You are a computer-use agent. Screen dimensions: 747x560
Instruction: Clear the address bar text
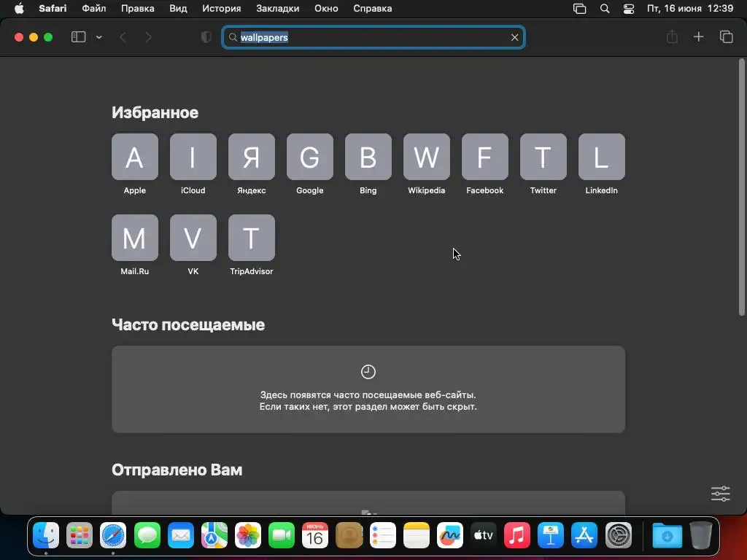[514, 37]
